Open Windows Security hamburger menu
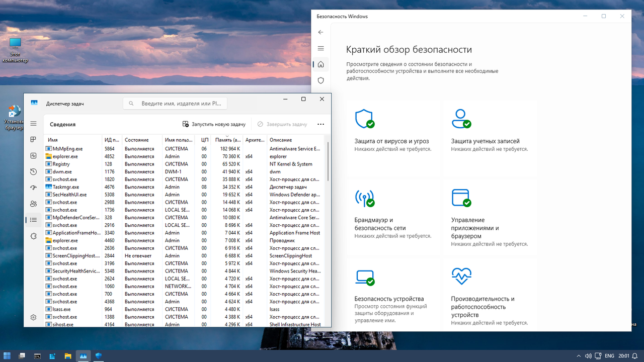 [x=321, y=48]
